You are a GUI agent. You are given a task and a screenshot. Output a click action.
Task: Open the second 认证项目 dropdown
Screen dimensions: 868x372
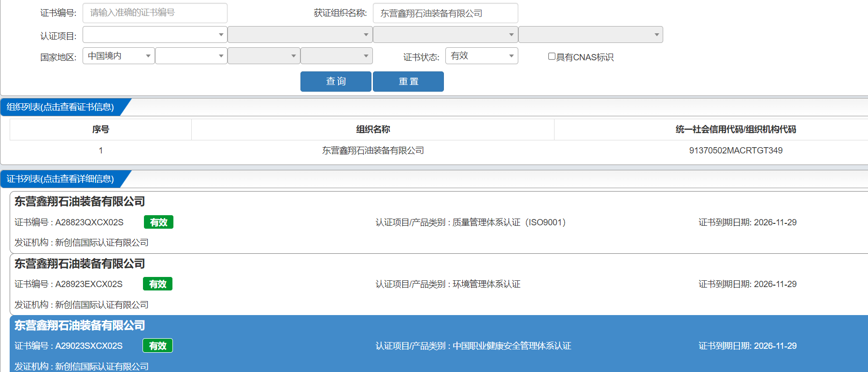[300, 35]
